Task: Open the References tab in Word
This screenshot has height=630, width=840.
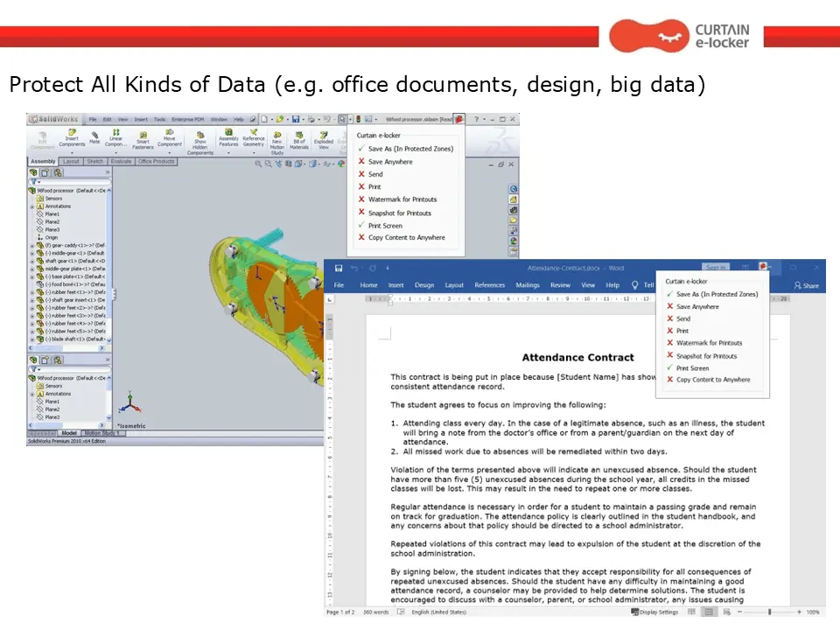Action: click(490, 285)
